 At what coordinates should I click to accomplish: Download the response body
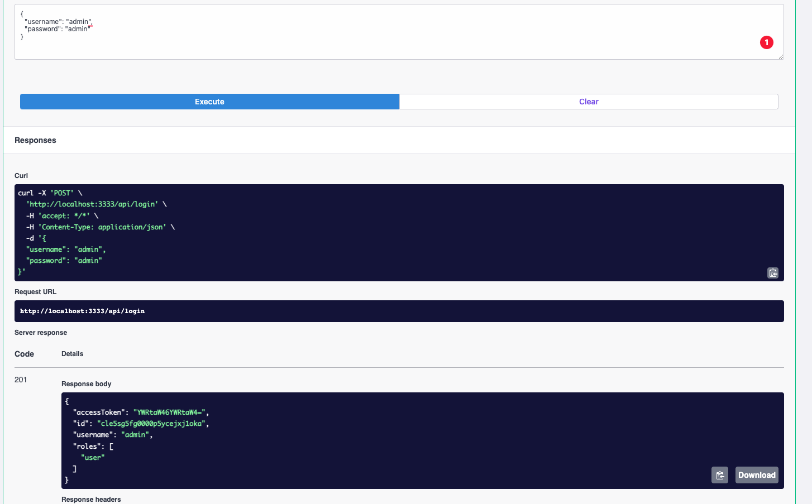point(757,475)
